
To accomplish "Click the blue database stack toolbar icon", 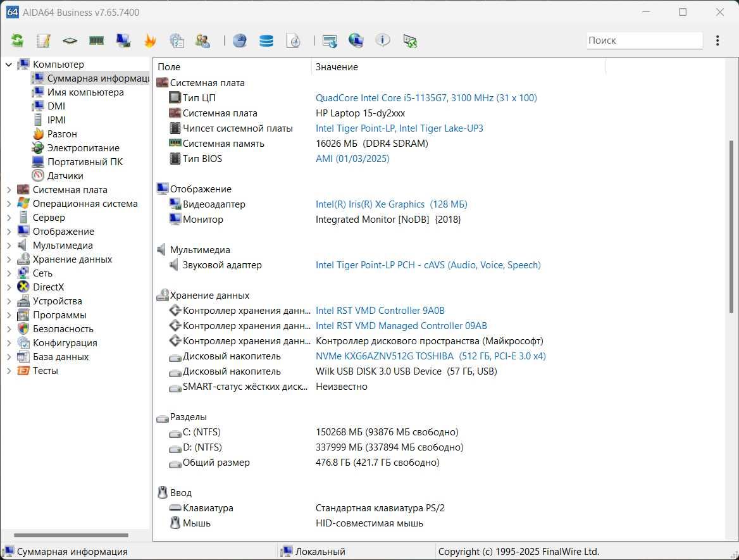I will [266, 40].
